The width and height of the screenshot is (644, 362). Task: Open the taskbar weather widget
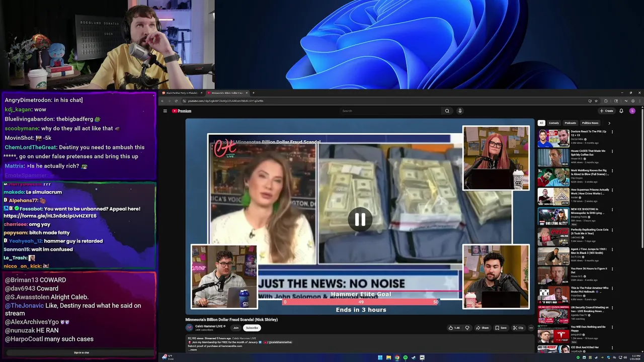point(167,357)
